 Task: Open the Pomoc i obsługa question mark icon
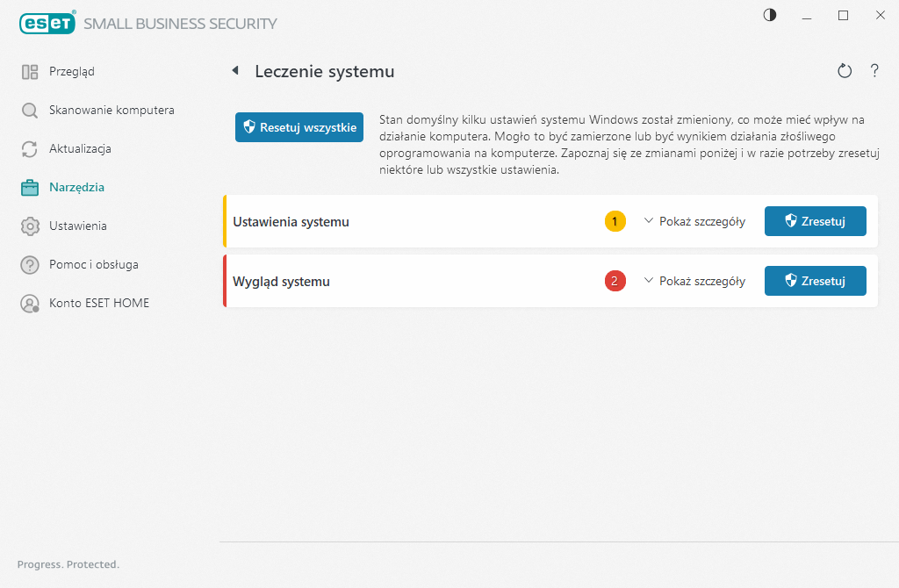(x=29, y=264)
